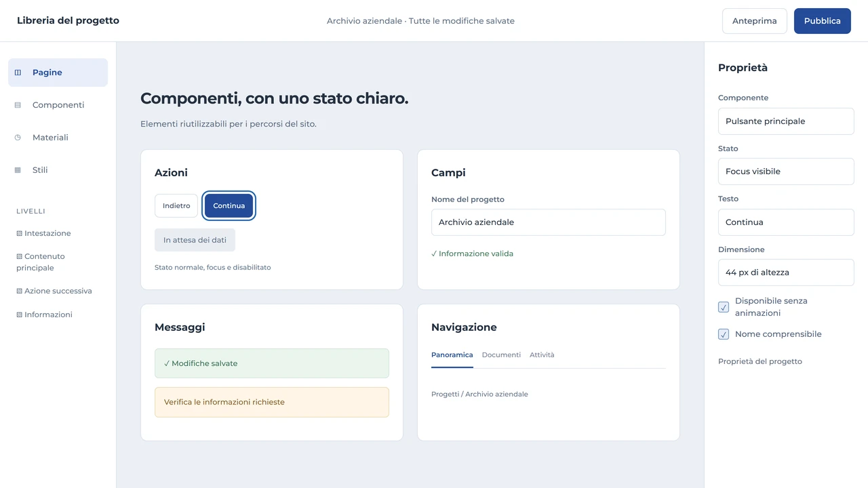Screen dimensions: 868x488
Task: Click the Stato normale, focus e disabilitato caption
Action: pos(213,268)
